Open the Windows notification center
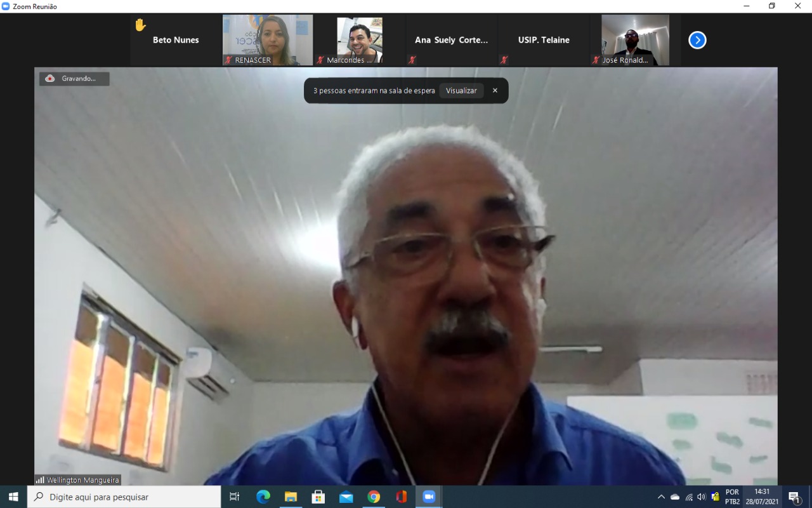This screenshot has height=508, width=812. tap(794, 497)
